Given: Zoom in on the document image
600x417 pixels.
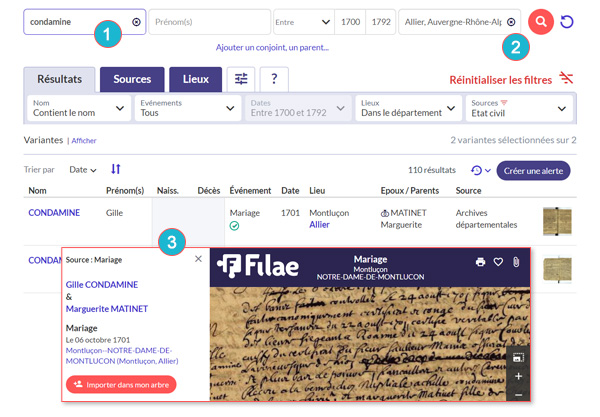Looking at the screenshot, I should point(517,376).
